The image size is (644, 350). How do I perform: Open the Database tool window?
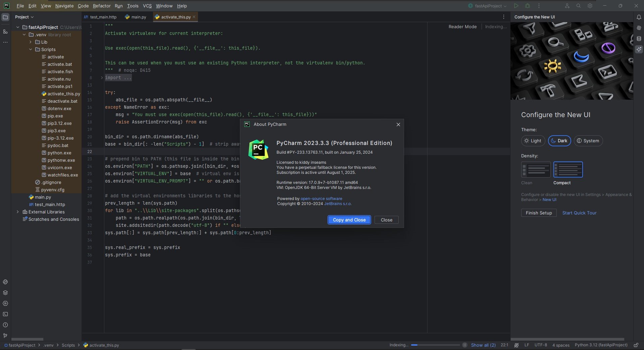tap(639, 39)
